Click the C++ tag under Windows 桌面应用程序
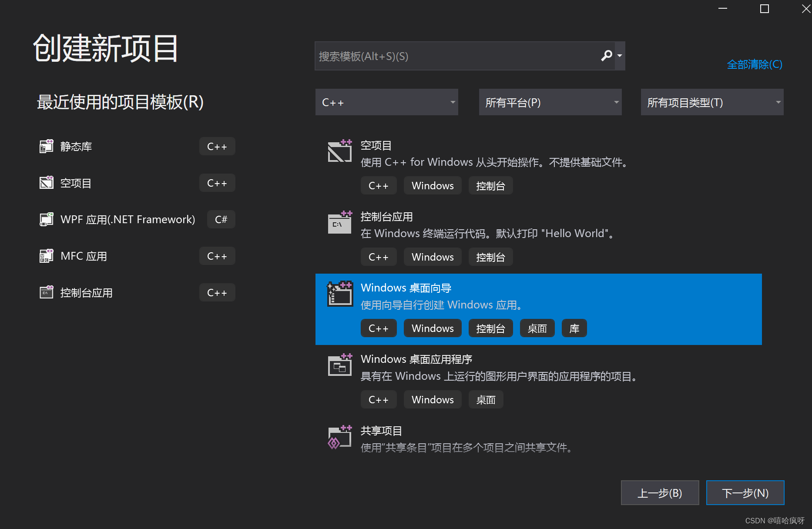 click(x=379, y=400)
